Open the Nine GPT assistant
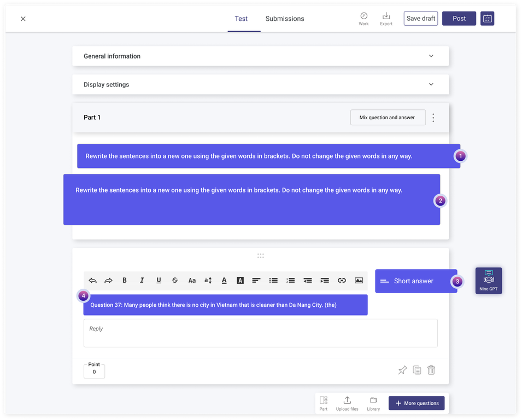The image size is (522, 420). [x=488, y=281]
